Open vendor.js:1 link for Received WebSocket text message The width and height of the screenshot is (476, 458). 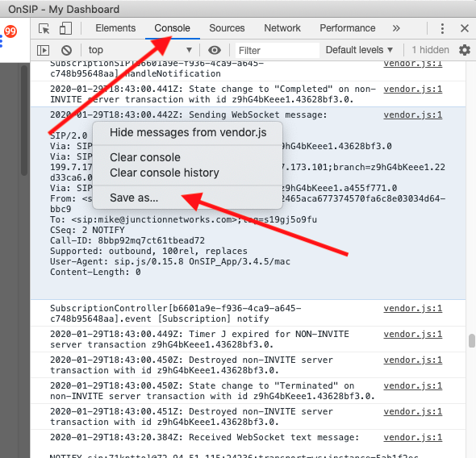click(x=413, y=437)
